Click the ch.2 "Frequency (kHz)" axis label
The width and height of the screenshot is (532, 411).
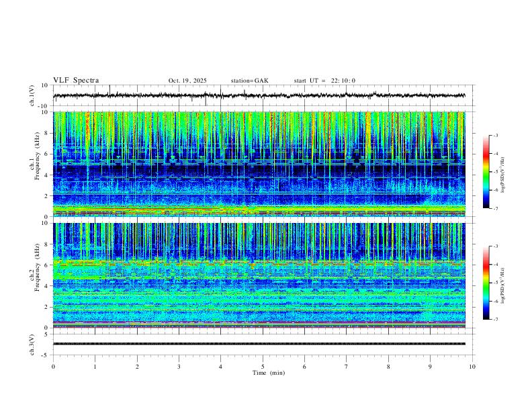tap(38, 267)
